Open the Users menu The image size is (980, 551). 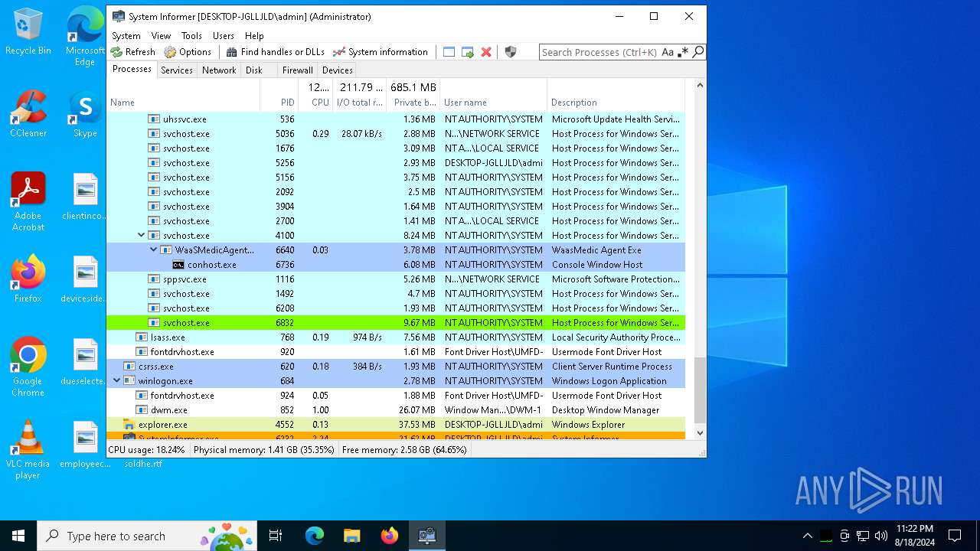tap(224, 36)
